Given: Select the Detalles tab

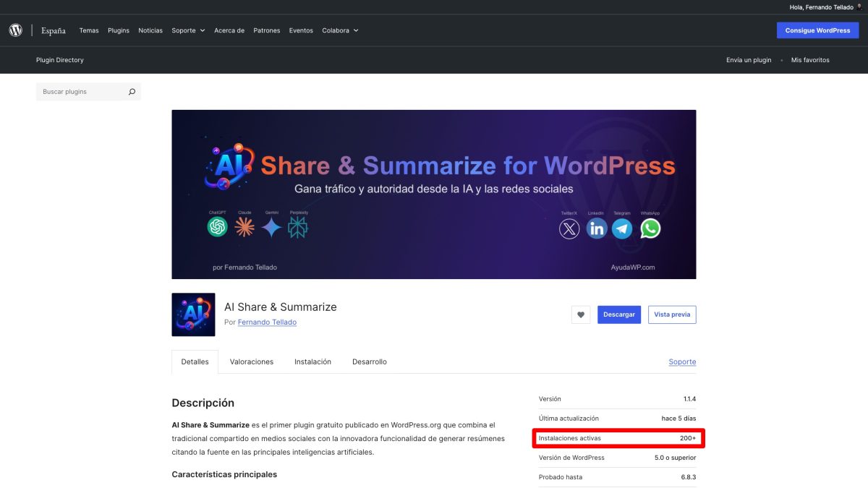Looking at the screenshot, I should pyautogui.click(x=195, y=361).
